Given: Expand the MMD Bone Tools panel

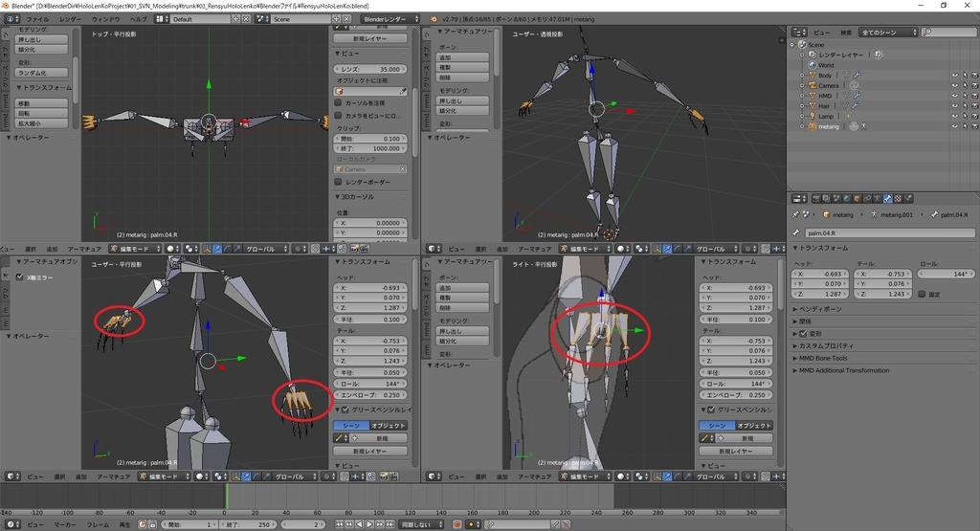Looking at the screenshot, I should tap(820, 358).
